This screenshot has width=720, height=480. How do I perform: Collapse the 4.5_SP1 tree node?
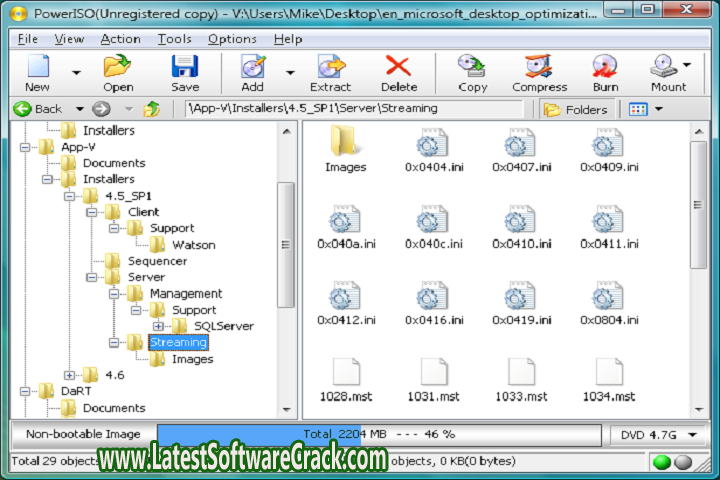[x=69, y=196]
